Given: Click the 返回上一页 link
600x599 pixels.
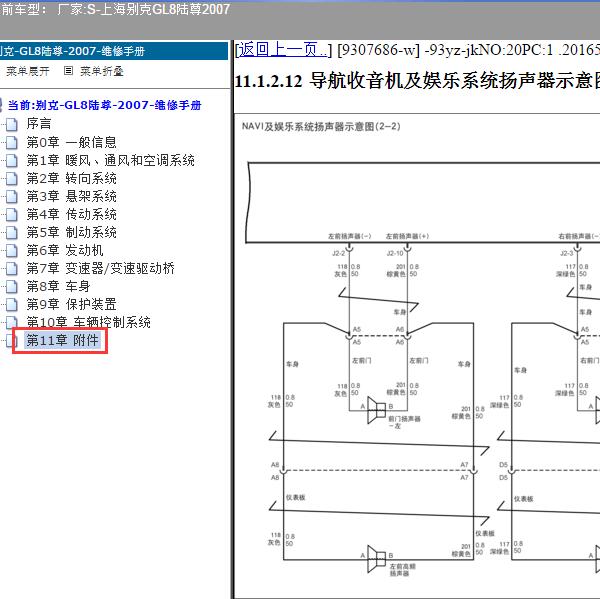Looking at the screenshot, I should 282,50.
